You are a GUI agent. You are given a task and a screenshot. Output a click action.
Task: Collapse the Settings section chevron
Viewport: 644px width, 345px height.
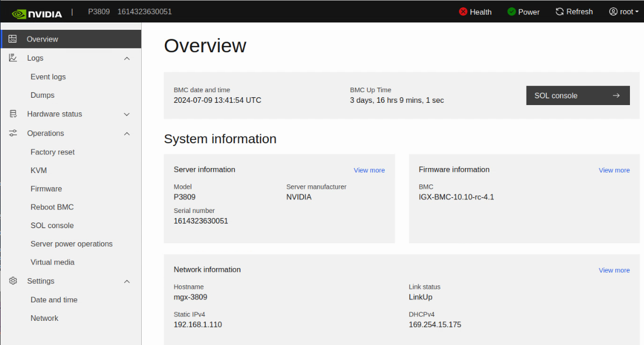127,282
